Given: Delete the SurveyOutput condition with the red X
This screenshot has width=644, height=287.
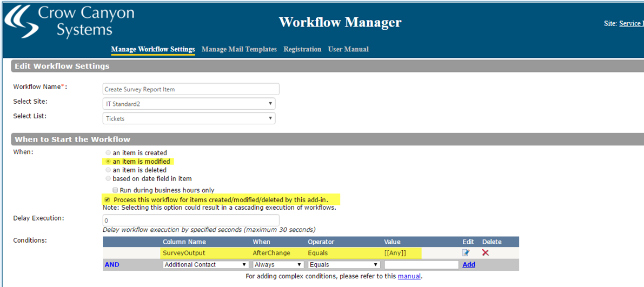Looking at the screenshot, I should point(486,252).
